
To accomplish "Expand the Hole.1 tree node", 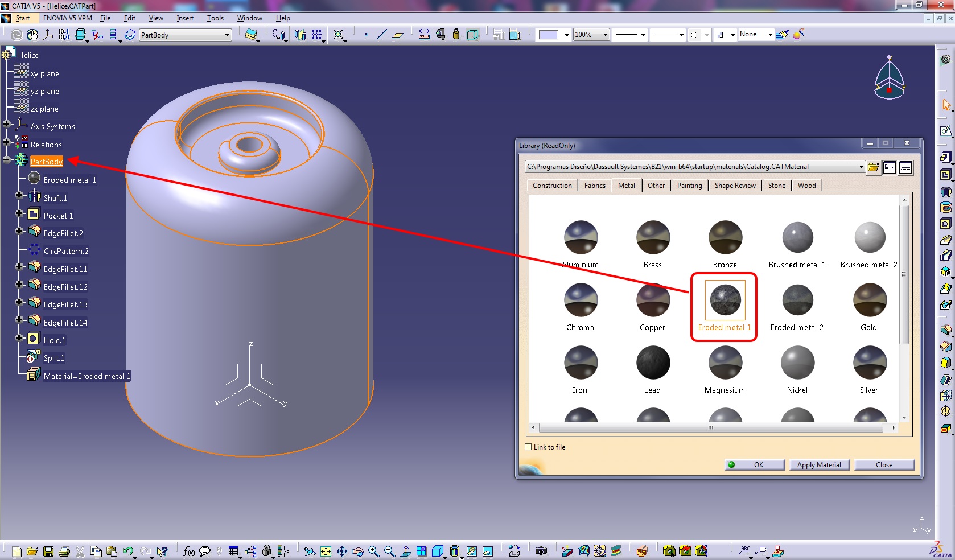I will (19, 337).
